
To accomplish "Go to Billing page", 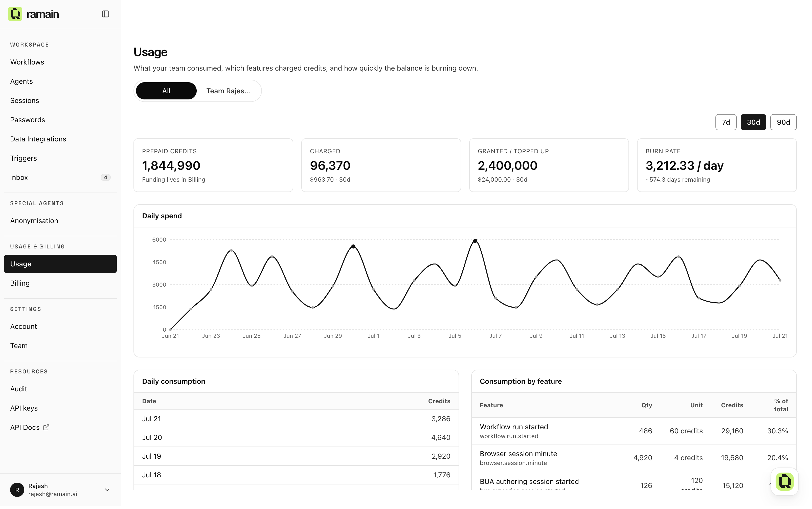I will click(61, 283).
